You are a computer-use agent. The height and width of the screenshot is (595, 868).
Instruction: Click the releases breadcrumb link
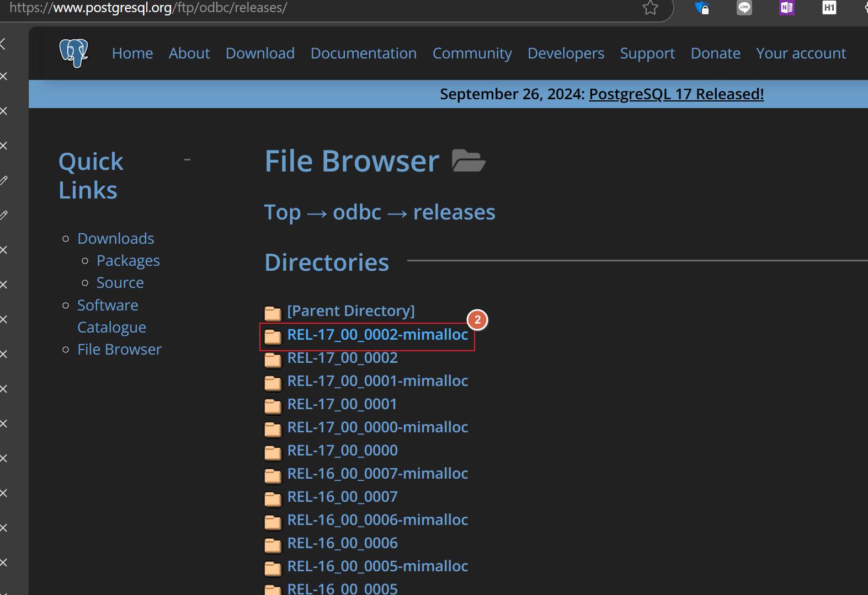[x=454, y=212]
